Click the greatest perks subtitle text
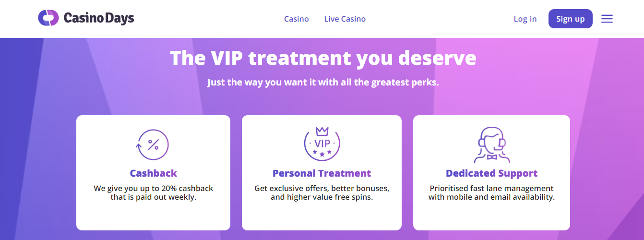 click(323, 82)
